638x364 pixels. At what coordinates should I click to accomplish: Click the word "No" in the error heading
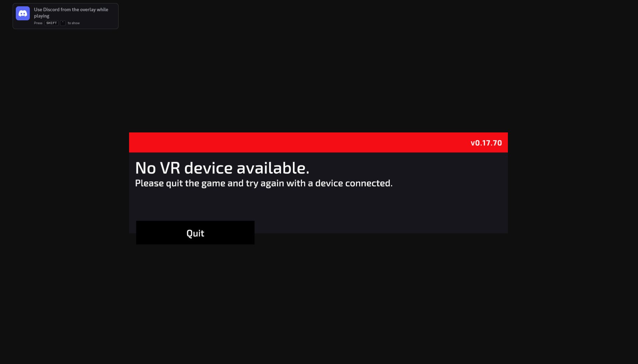[146, 168]
